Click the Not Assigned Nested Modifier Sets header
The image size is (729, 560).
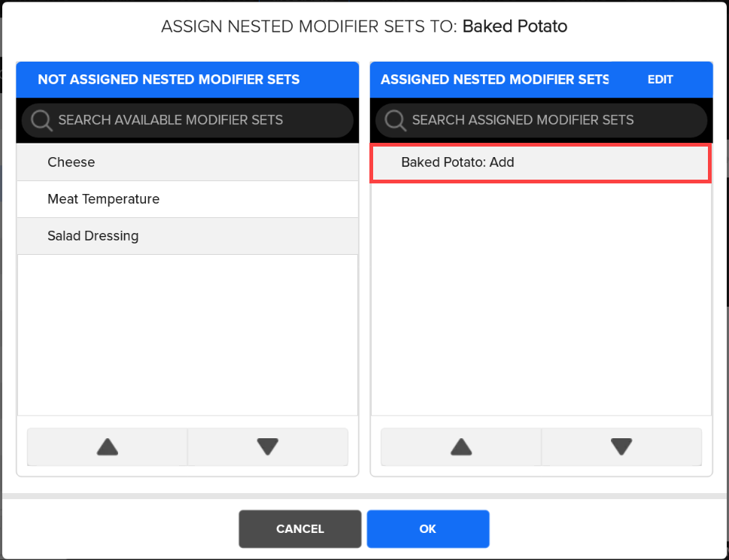click(169, 80)
